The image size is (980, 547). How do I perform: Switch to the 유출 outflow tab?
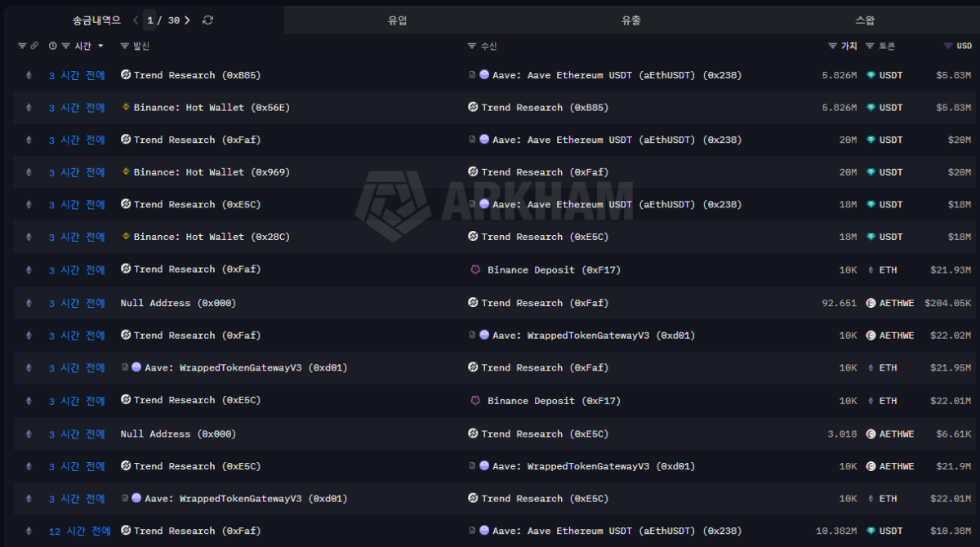point(631,20)
